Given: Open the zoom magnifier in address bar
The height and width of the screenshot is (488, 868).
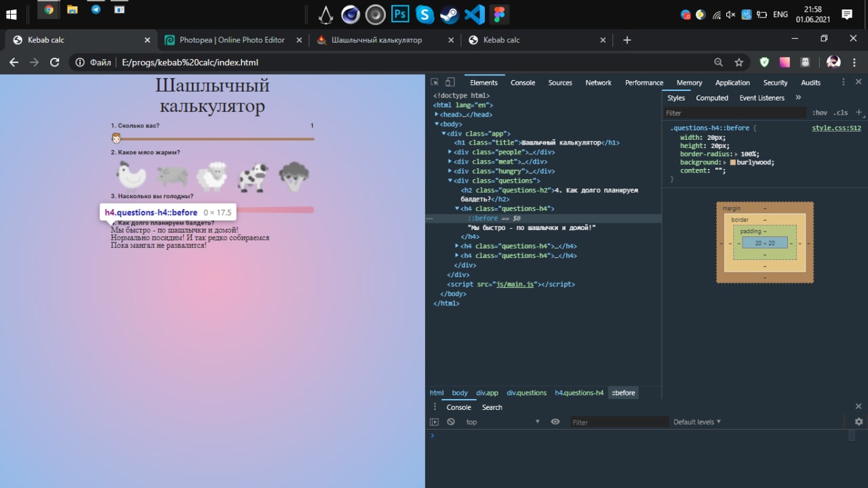Looking at the screenshot, I should click(719, 62).
